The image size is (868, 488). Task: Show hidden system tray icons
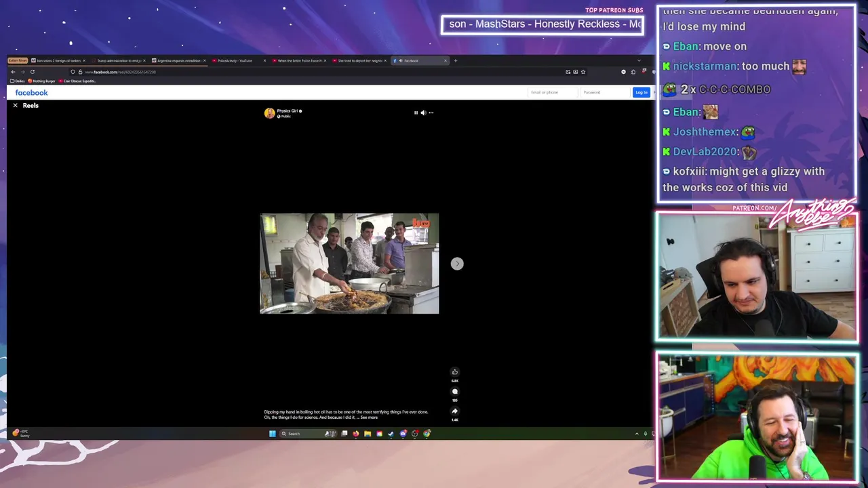pyautogui.click(x=637, y=434)
